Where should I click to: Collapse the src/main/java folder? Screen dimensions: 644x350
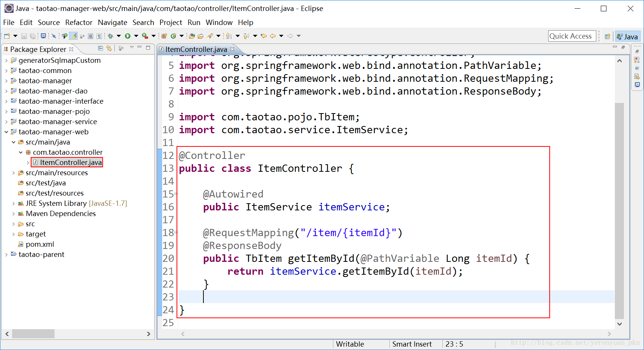point(14,142)
